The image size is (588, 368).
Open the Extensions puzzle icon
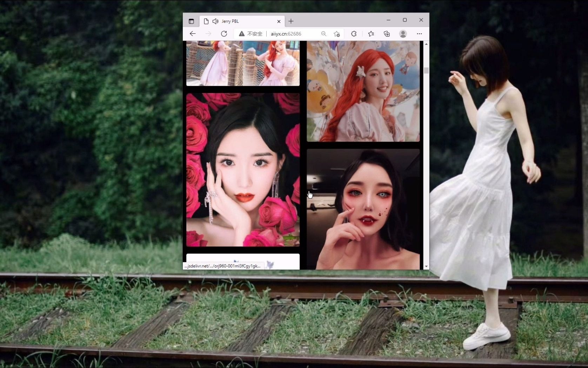click(354, 34)
